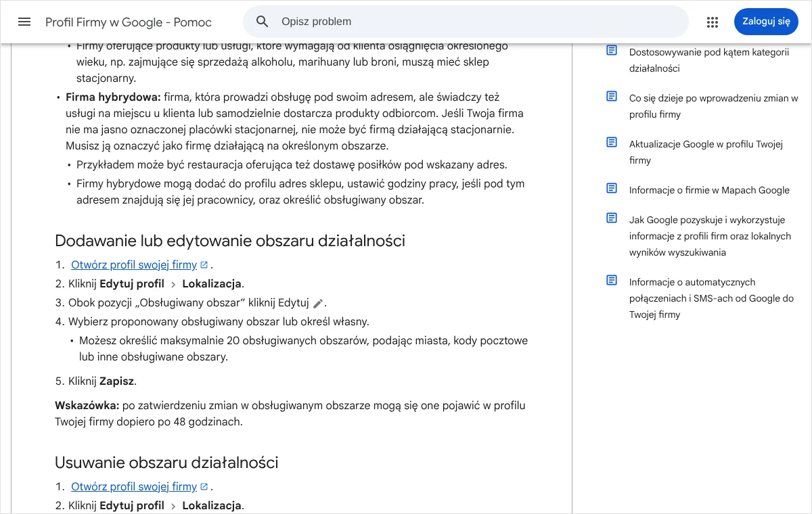Click the search magnifier icon
This screenshot has height=514, width=812.
[263, 22]
